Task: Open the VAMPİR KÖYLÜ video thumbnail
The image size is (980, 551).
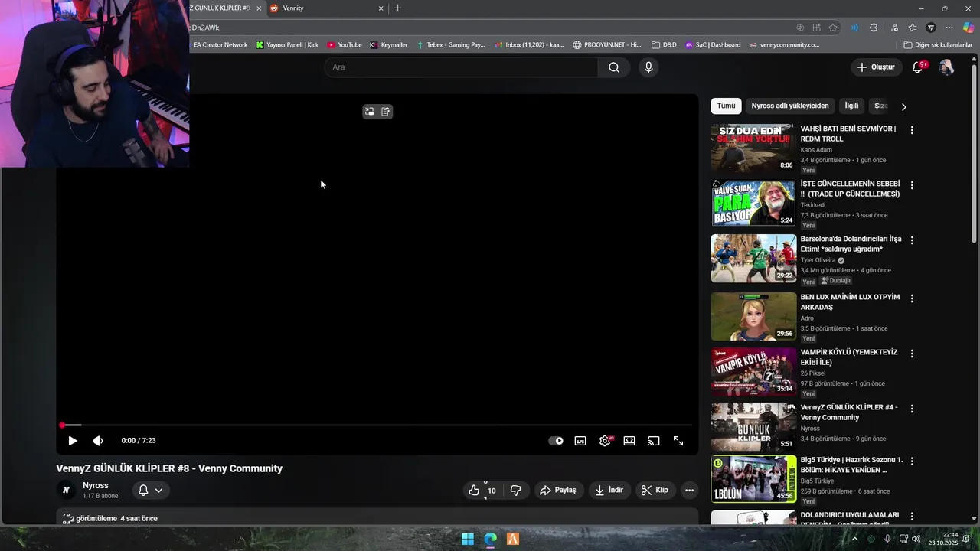Action: click(x=753, y=372)
